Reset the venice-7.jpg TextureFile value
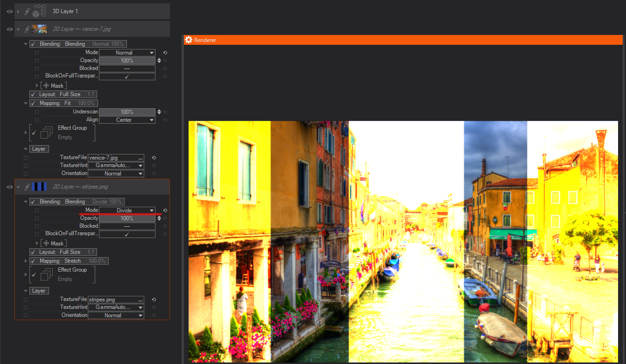This screenshot has height=364, width=626. (x=154, y=158)
